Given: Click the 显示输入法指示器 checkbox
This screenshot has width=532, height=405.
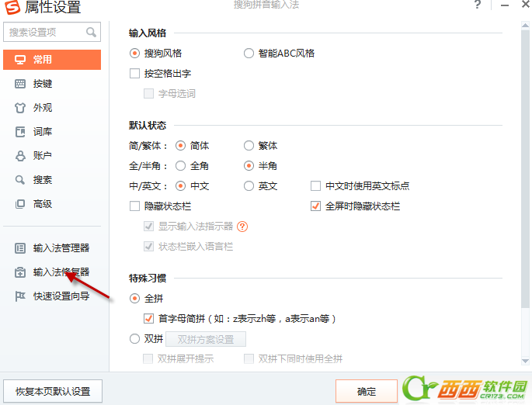Looking at the screenshot, I should pyautogui.click(x=148, y=227).
